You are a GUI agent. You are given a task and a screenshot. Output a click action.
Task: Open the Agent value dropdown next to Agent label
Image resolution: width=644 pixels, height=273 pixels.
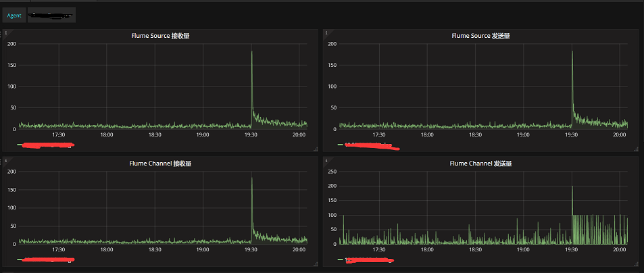(x=51, y=15)
